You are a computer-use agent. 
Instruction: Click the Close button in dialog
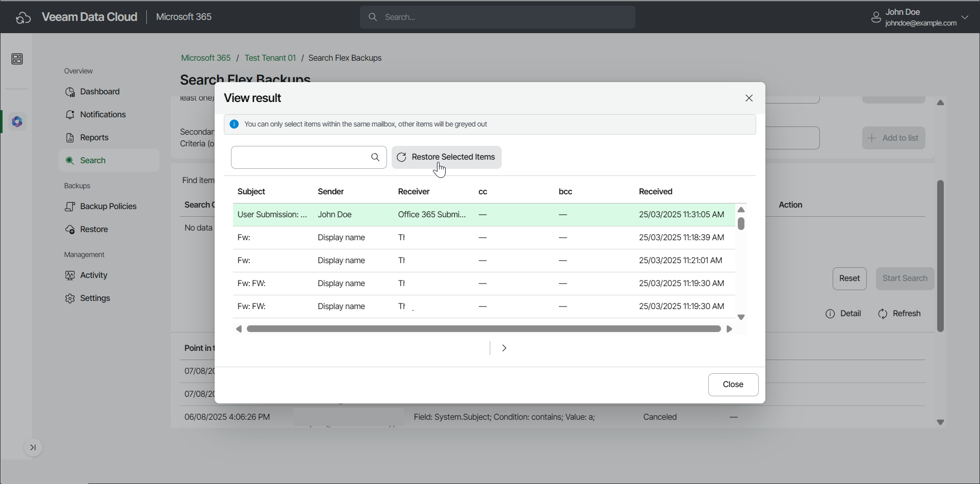733,385
